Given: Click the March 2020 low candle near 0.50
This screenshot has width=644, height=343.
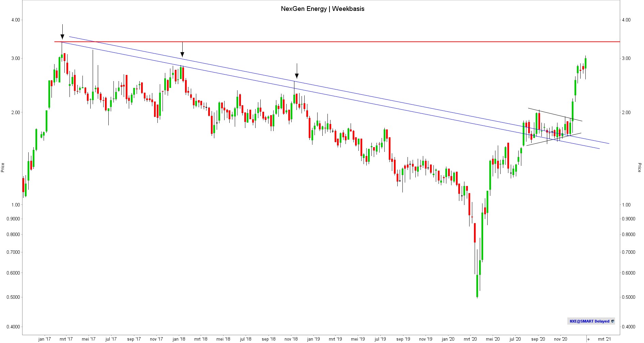Looking at the screenshot, I should [477, 285].
